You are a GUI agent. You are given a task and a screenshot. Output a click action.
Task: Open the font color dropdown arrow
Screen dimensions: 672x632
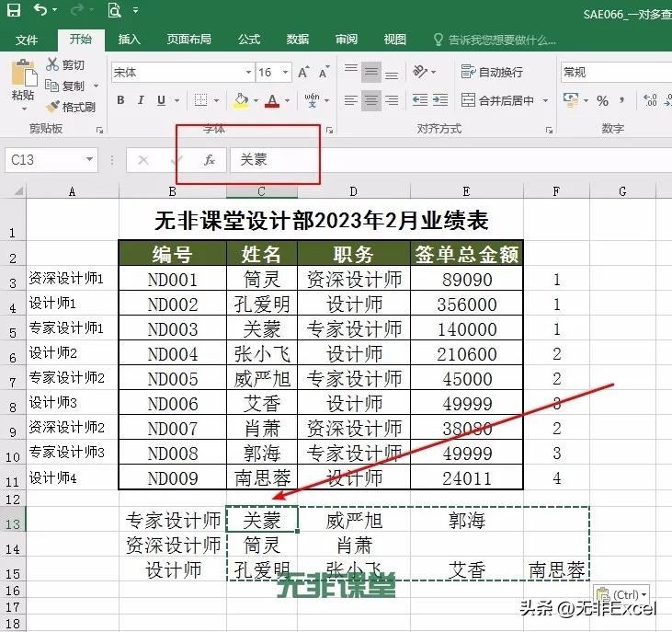(x=287, y=101)
